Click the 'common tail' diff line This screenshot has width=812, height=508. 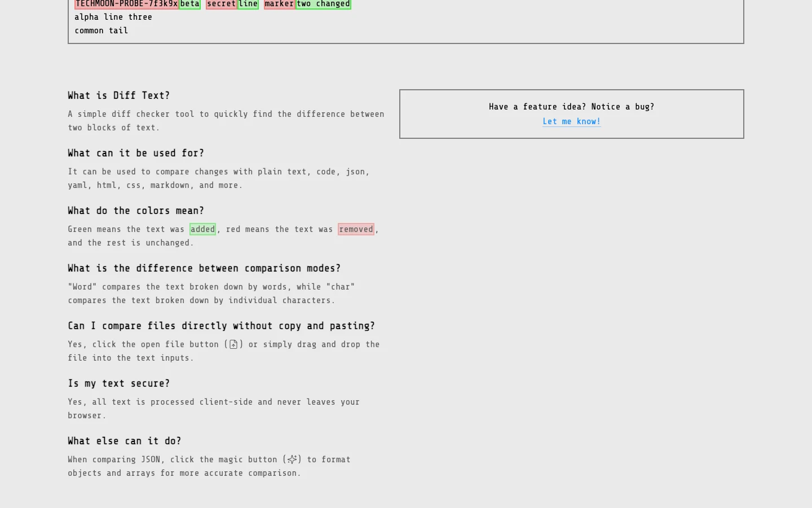pyautogui.click(x=101, y=30)
